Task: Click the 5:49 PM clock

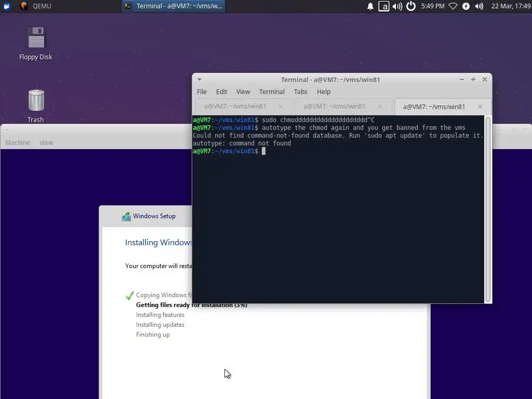Action: pos(433,6)
